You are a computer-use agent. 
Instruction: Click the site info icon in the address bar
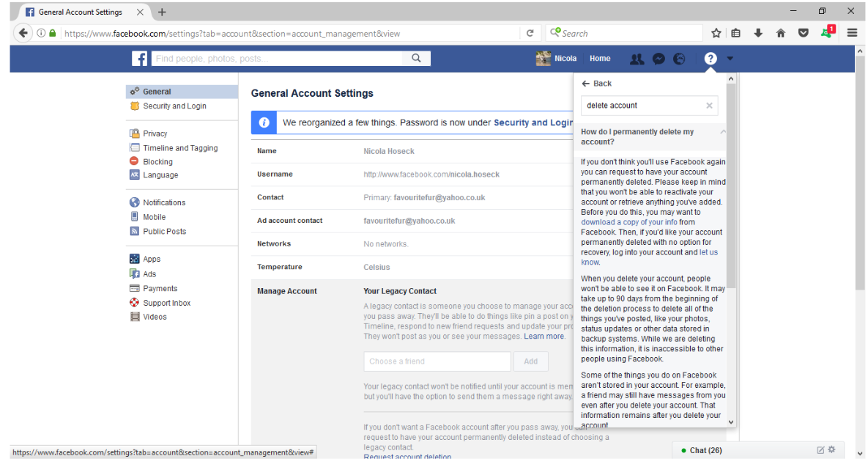pos(41,33)
